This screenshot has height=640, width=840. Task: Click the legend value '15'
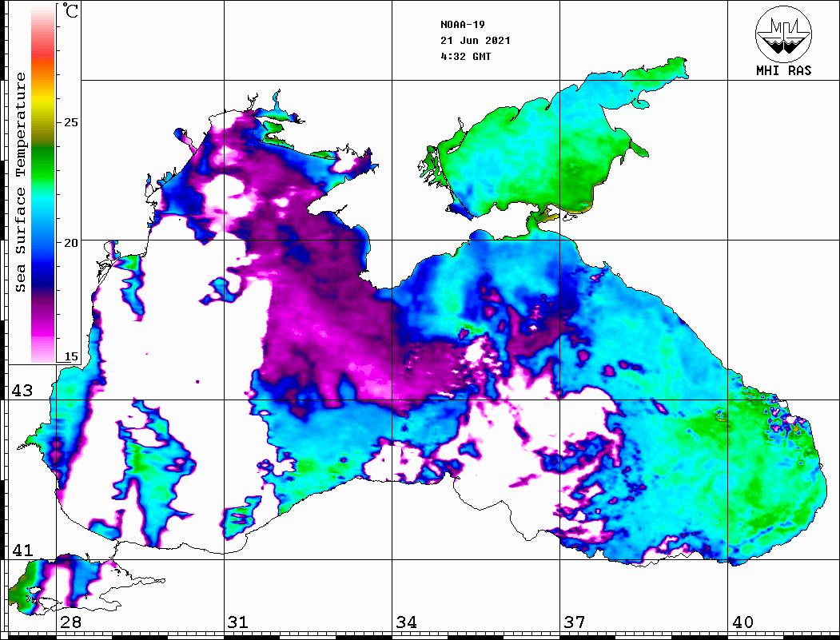(x=70, y=356)
